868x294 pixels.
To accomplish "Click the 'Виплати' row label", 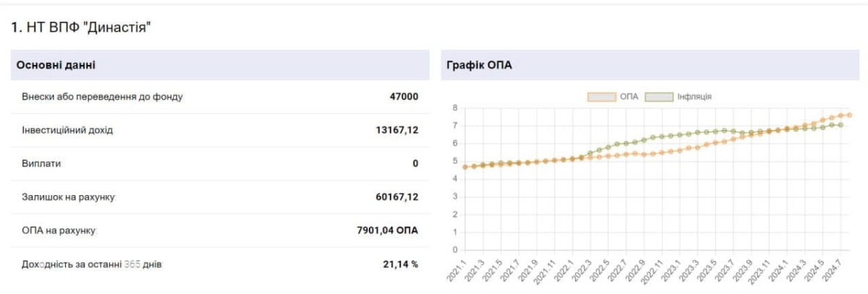I will pos(41,163).
